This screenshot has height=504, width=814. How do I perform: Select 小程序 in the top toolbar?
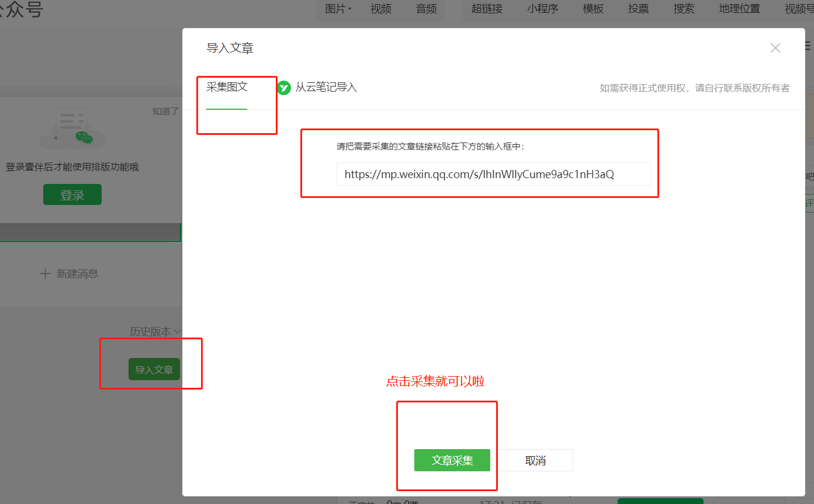click(x=543, y=9)
